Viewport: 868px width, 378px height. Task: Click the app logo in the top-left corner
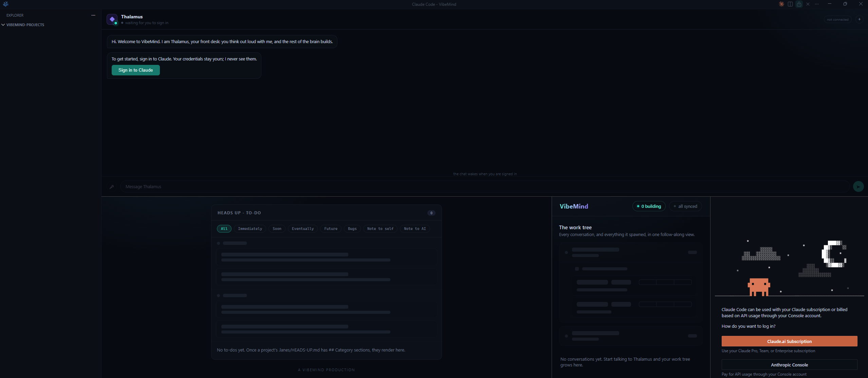[x=6, y=4]
